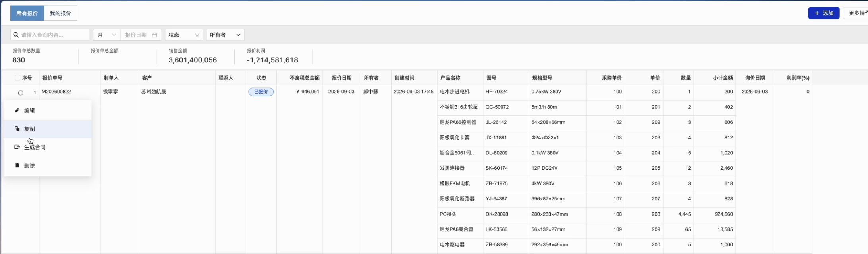Click product PC接头

coord(448,214)
